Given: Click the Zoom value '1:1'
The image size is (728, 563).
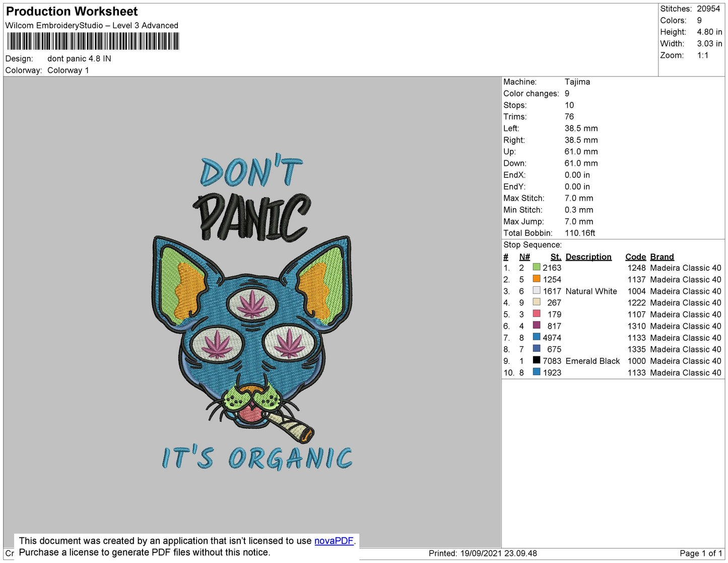Looking at the screenshot, I should (703, 55).
